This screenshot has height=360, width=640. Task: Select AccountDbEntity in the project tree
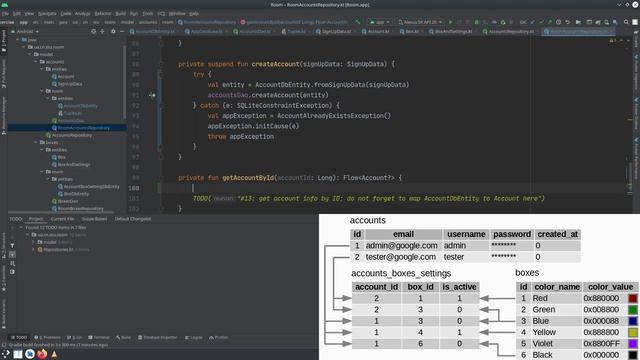pyautogui.click(x=78, y=106)
